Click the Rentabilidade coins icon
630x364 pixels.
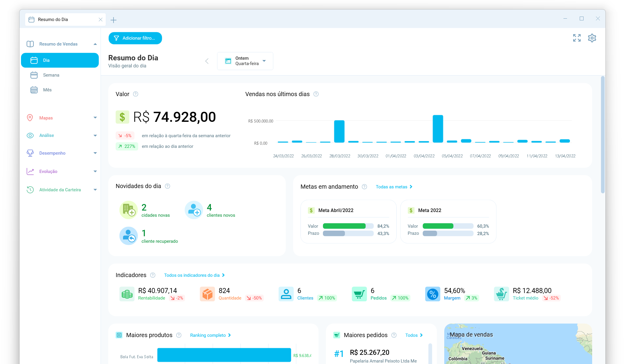(x=127, y=294)
